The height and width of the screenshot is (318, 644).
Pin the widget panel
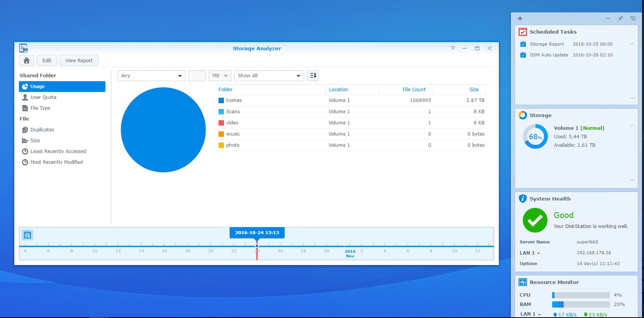(x=620, y=19)
